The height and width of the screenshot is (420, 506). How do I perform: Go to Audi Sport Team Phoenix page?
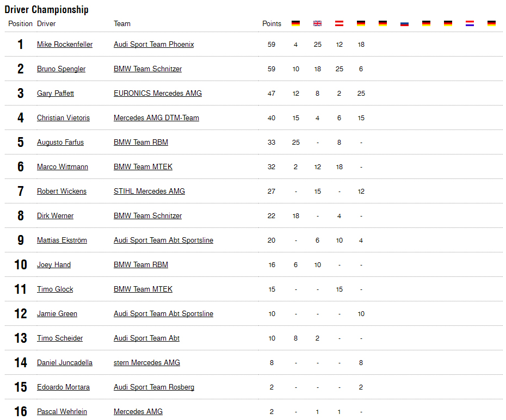153,45
